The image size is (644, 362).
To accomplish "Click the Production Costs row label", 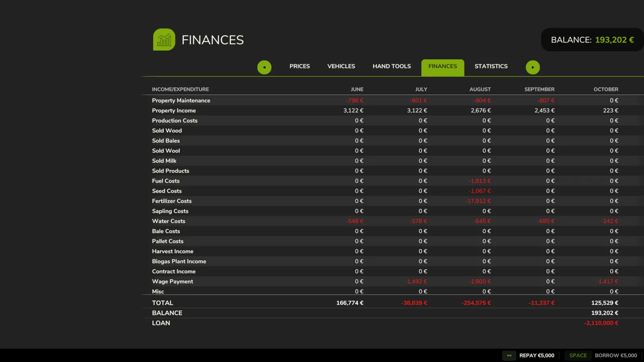I will [175, 121].
